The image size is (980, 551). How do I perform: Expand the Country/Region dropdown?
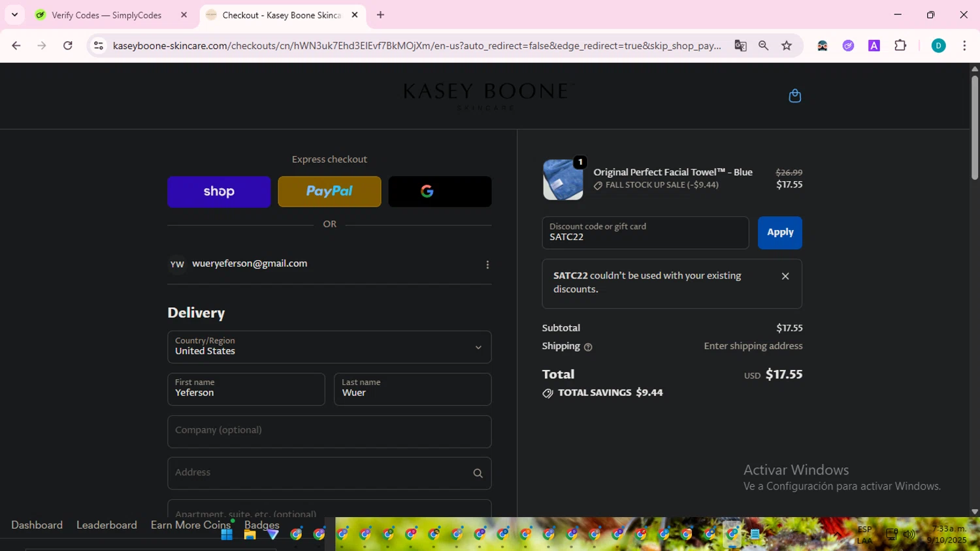(329, 347)
